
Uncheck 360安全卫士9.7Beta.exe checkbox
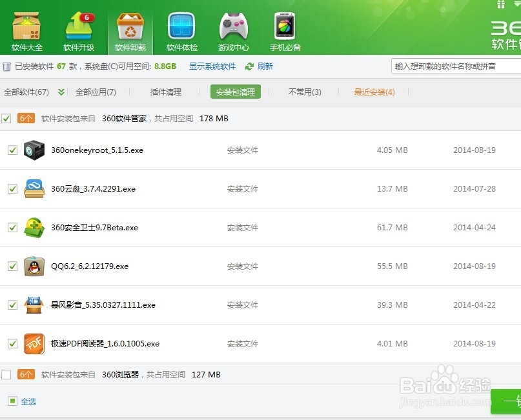click(12, 228)
